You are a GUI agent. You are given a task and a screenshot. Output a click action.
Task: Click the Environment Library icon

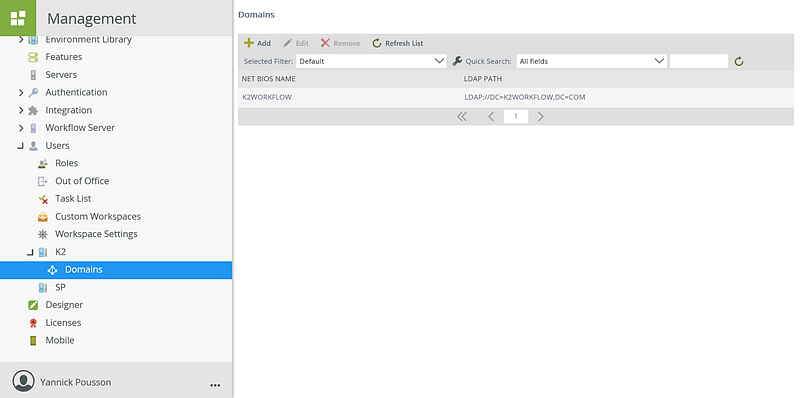(33, 40)
